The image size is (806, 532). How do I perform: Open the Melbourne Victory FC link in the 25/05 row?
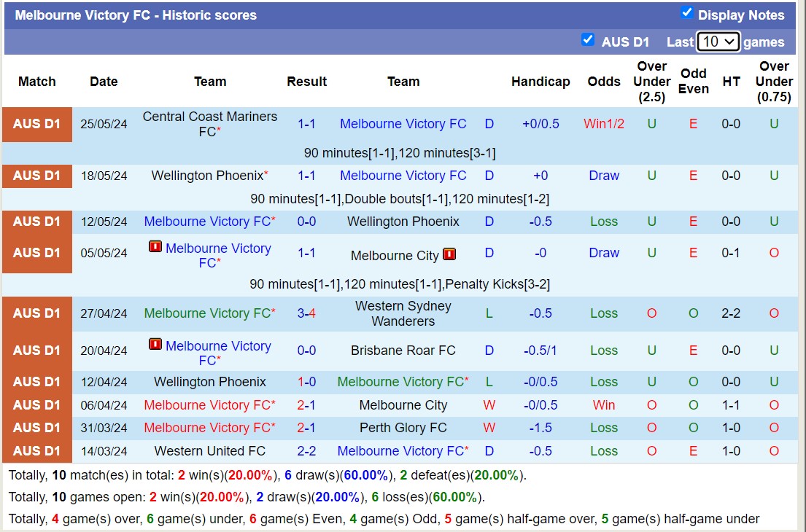(403, 124)
